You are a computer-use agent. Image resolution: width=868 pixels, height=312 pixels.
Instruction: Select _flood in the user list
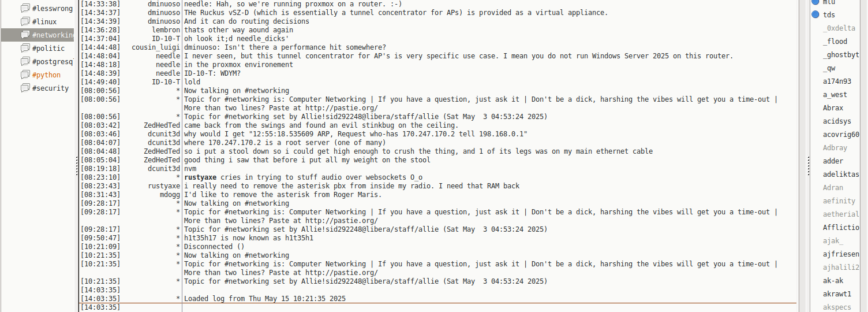click(835, 42)
